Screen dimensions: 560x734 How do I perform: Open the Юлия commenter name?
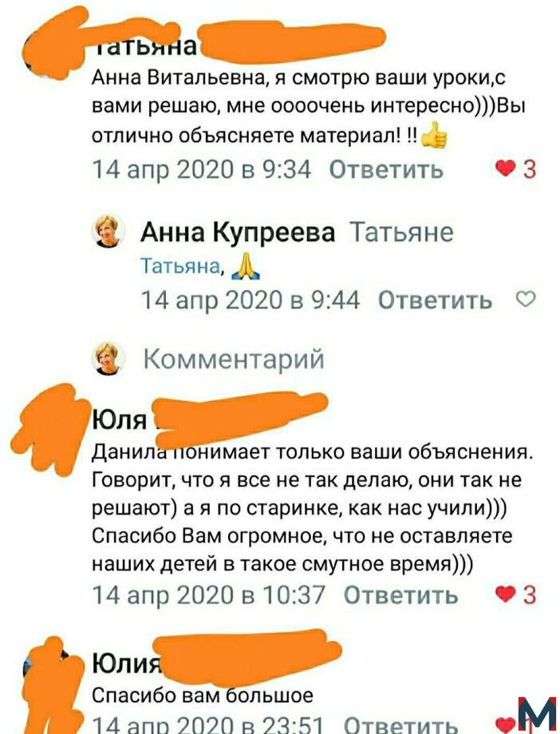click(126, 663)
